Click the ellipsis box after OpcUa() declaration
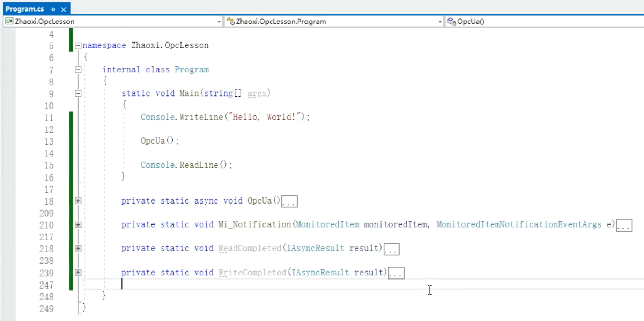This screenshot has height=321, width=644. pyautogui.click(x=289, y=201)
